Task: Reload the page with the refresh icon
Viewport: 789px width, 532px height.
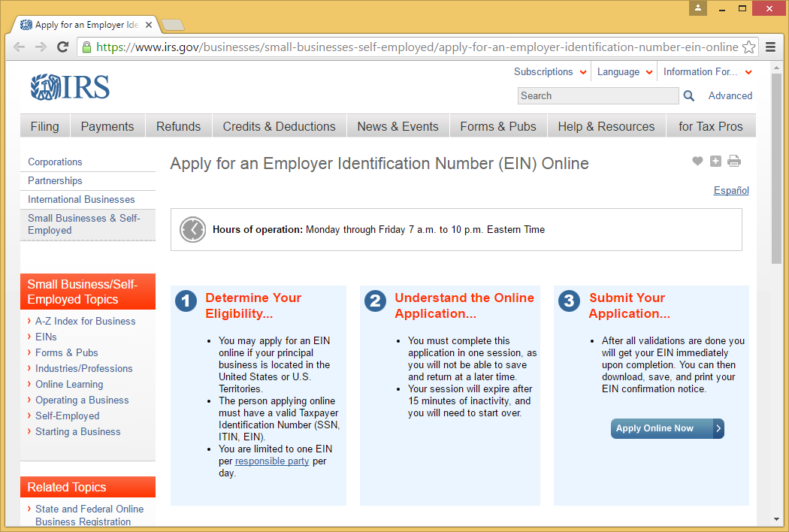Action: pos(63,47)
